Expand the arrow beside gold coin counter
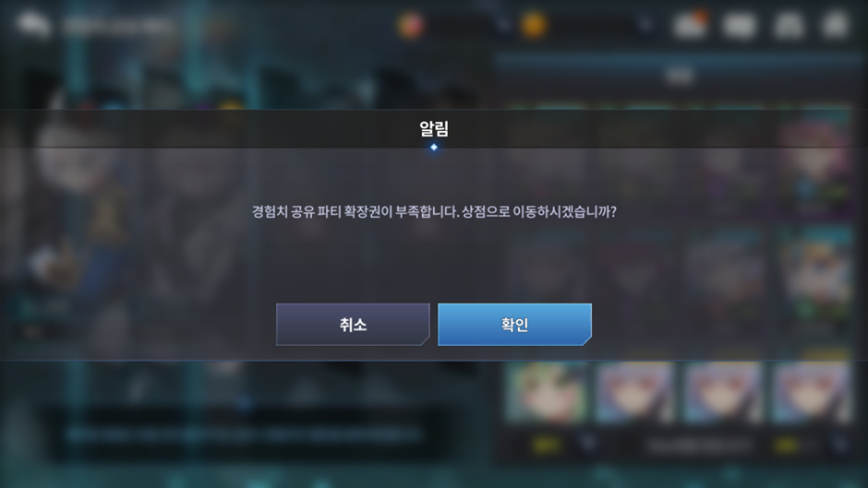868x488 pixels. (x=645, y=25)
